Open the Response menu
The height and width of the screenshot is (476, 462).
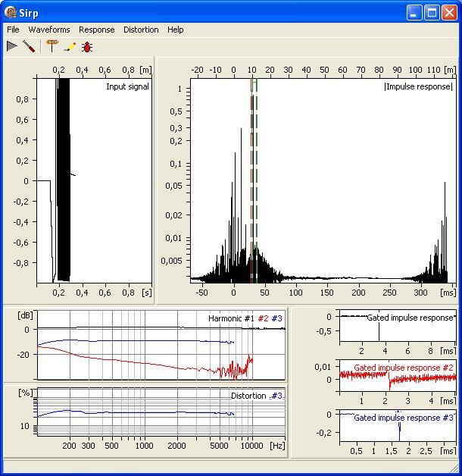click(x=97, y=30)
